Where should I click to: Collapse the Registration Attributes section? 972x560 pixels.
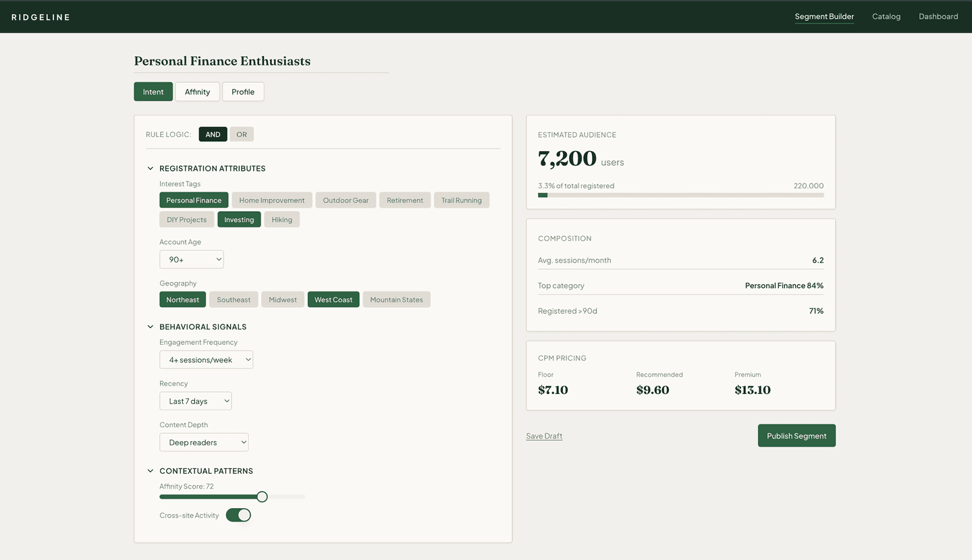(150, 168)
